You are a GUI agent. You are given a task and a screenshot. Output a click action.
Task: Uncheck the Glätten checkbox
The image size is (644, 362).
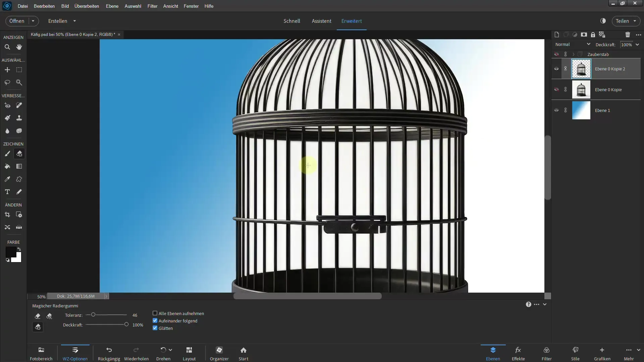(x=155, y=328)
